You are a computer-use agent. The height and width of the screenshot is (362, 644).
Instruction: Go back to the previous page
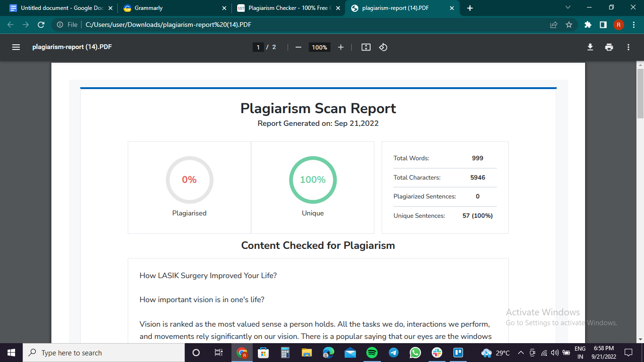(x=11, y=25)
